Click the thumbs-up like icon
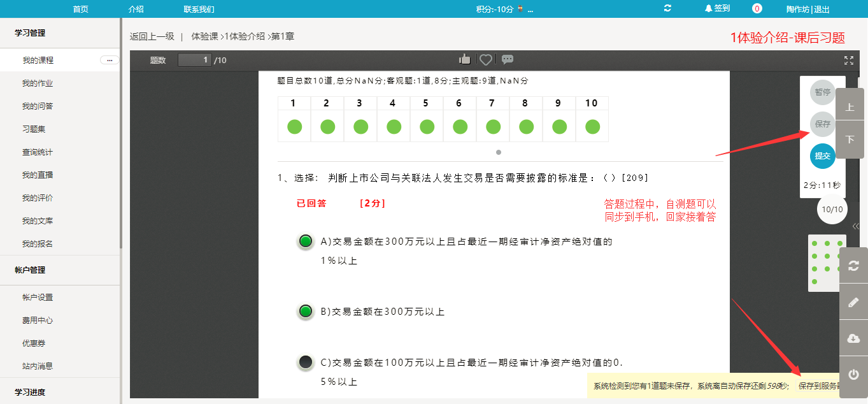The image size is (868, 404). pos(464,59)
